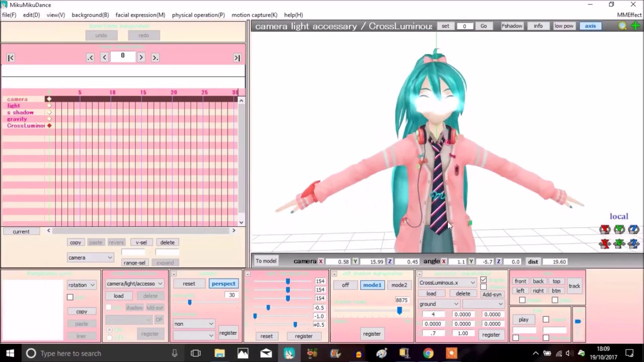Click the green Y rotation axis icon
The image size is (644, 362).
point(619,230)
